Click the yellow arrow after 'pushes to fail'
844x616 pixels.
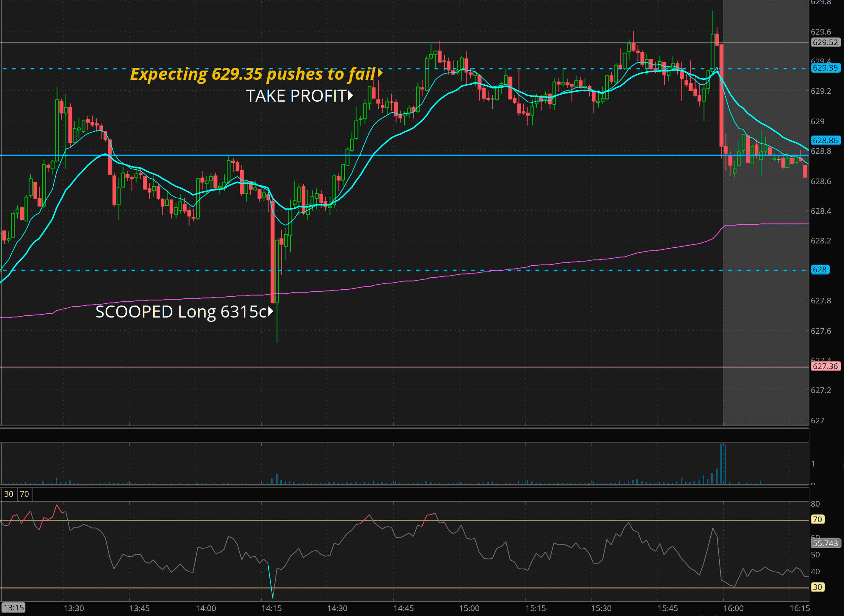[380, 73]
